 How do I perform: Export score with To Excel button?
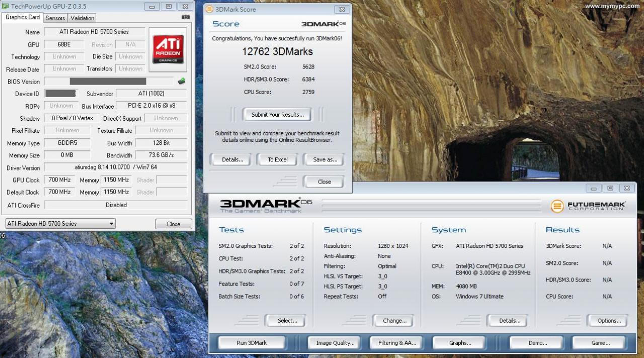[x=278, y=159]
